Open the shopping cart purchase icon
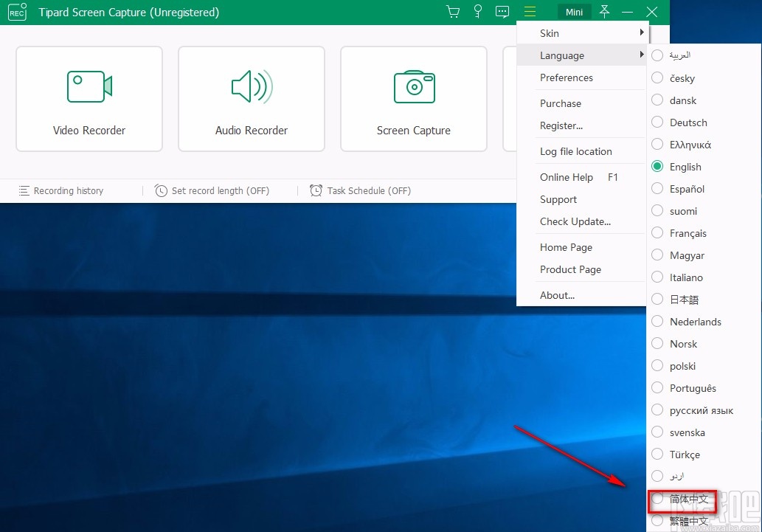762x532 pixels. pos(453,12)
